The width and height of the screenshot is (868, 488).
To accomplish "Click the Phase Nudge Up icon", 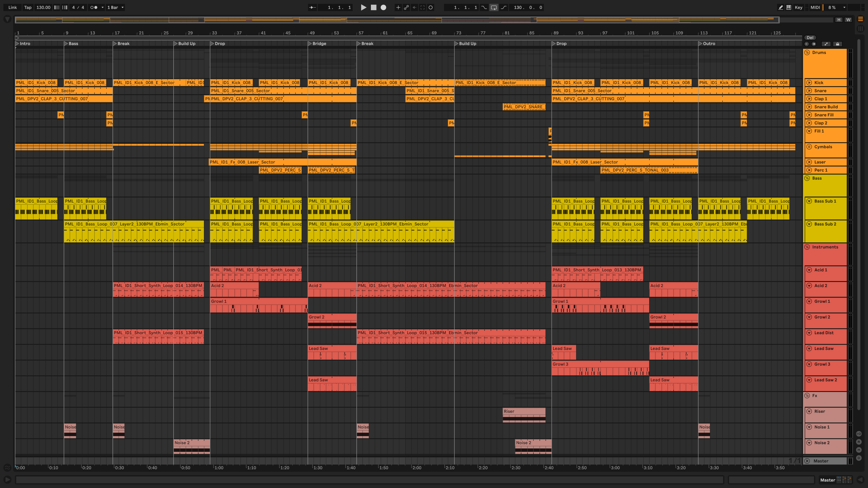I will 65,7.
